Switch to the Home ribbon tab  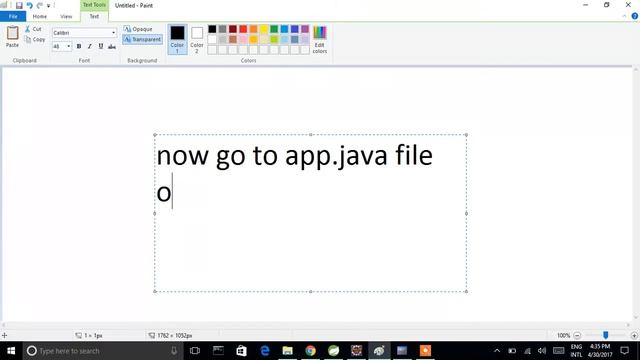point(40,16)
